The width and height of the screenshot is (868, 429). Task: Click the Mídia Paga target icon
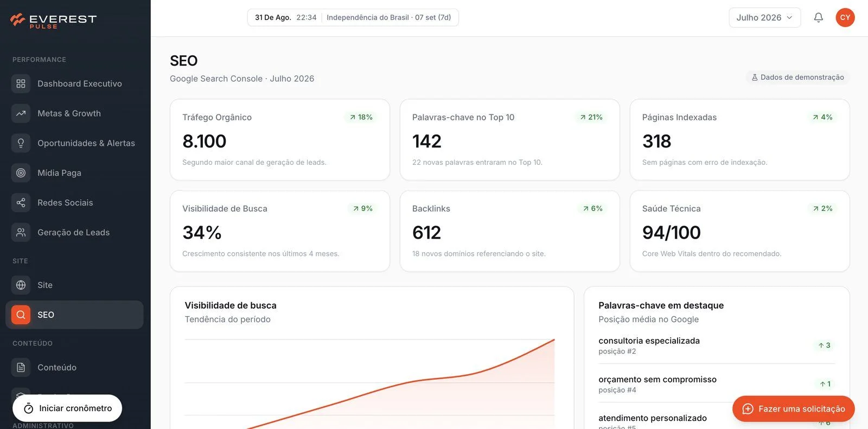(21, 173)
